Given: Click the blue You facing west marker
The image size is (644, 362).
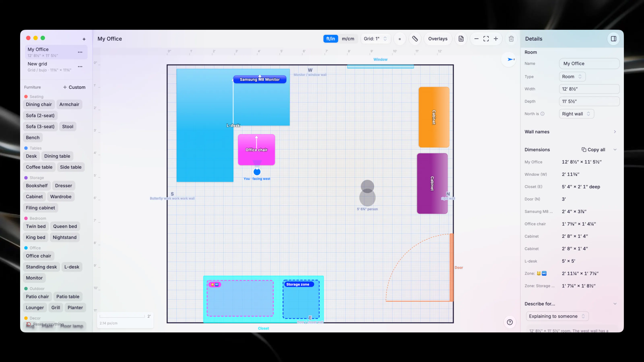Looking at the screenshot, I should click(x=257, y=172).
